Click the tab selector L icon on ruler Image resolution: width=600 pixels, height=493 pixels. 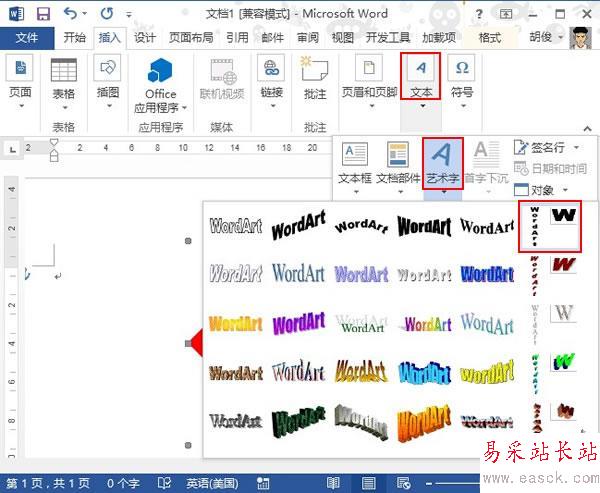coord(13,149)
